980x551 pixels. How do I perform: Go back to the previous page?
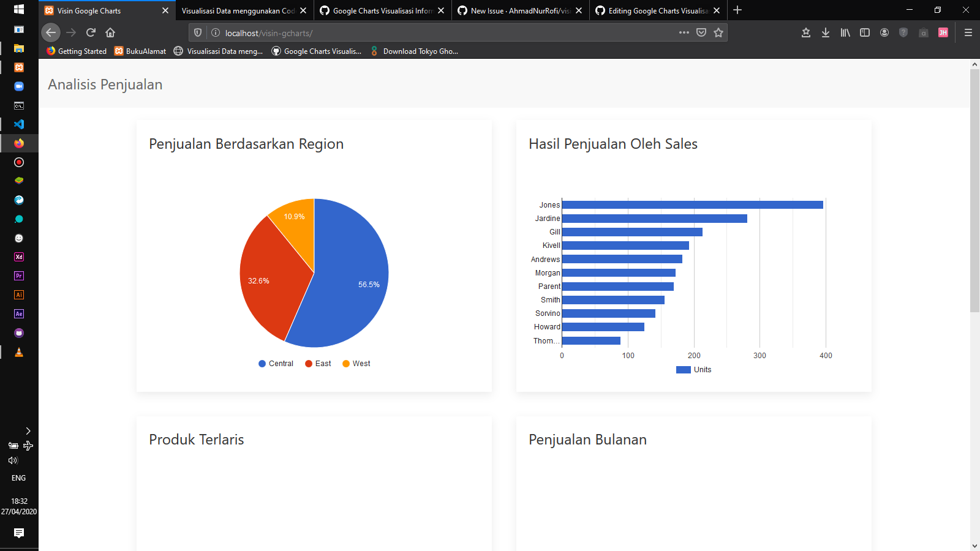coord(51,32)
